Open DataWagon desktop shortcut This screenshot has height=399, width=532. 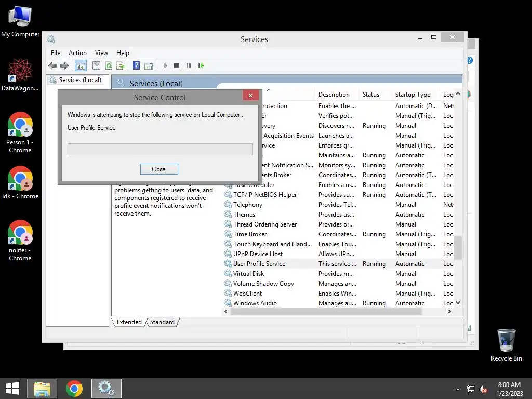pyautogui.click(x=20, y=75)
